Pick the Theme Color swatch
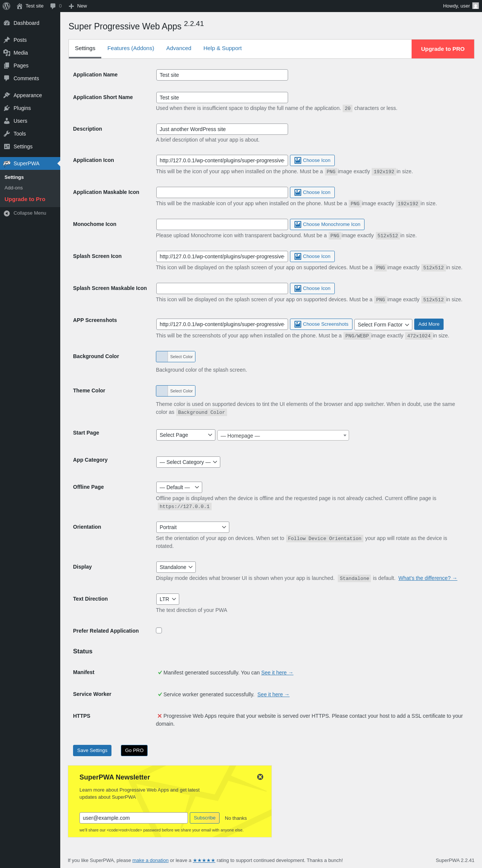 (162, 391)
